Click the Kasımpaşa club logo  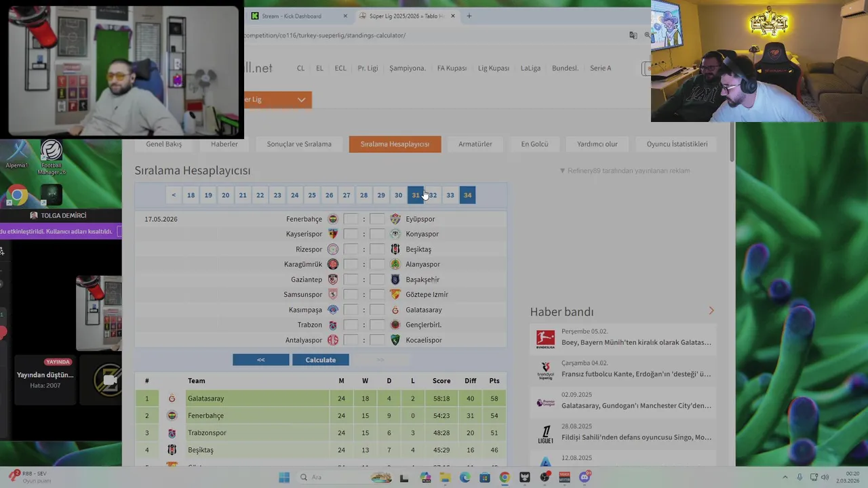point(333,310)
